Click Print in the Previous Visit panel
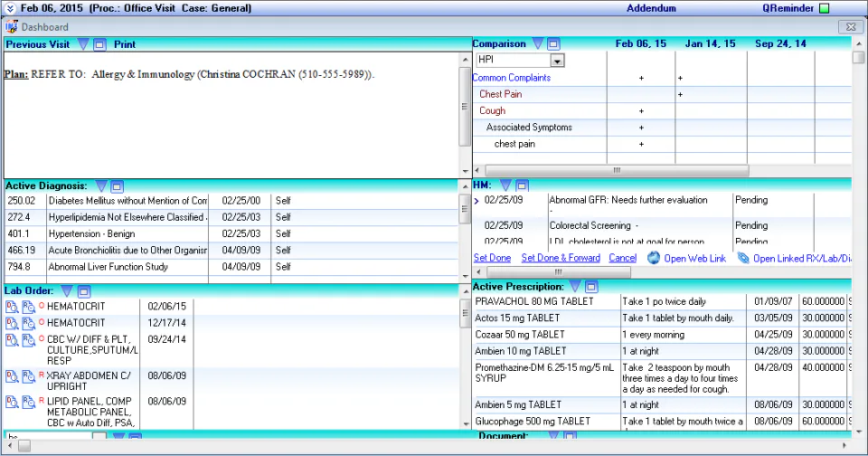 coord(125,44)
